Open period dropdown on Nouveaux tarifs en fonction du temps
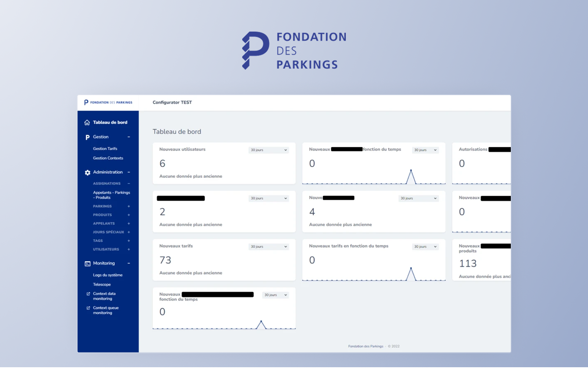Image resolution: width=588 pixels, height=372 pixels. (425, 247)
